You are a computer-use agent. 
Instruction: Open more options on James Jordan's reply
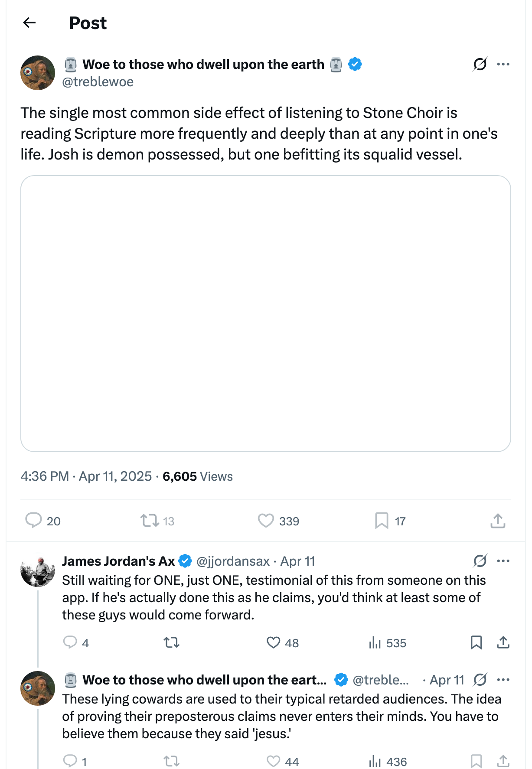point(503,561)
